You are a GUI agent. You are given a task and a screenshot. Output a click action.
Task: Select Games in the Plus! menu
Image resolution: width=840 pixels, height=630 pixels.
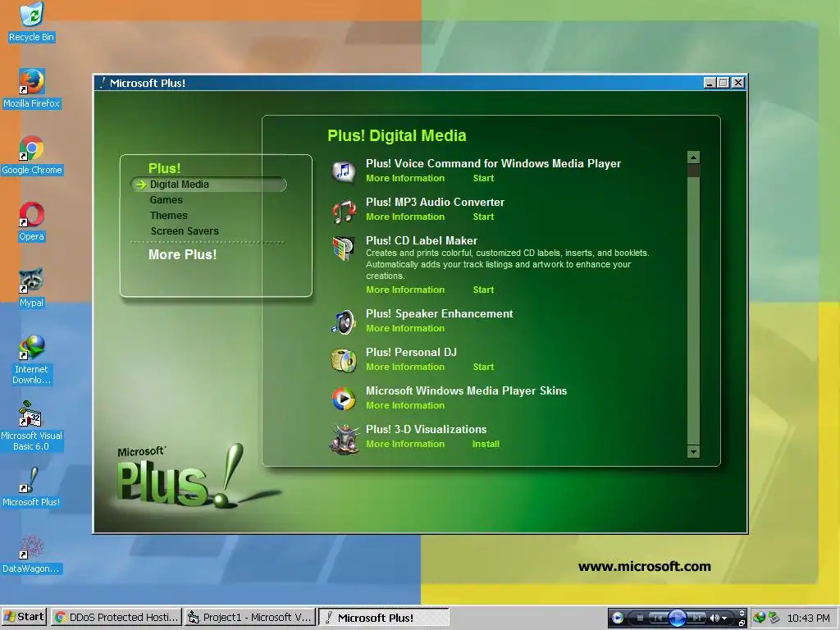pyautogui.click(x=166, y=200)
